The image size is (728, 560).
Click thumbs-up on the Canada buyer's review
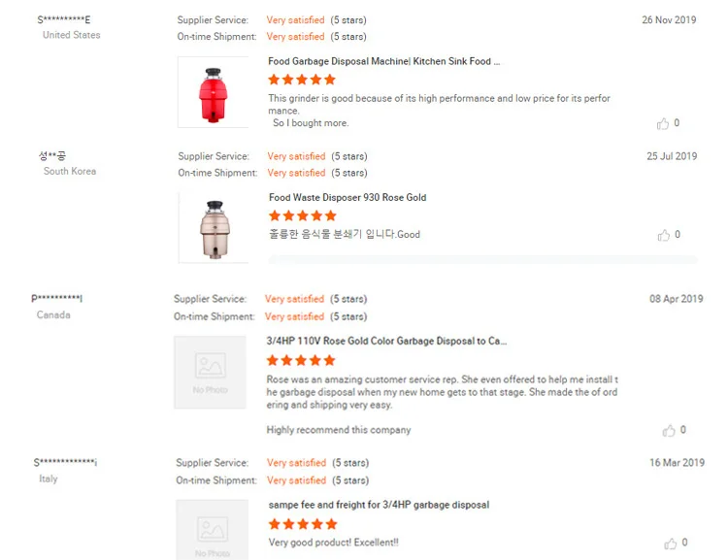(669, 430)
